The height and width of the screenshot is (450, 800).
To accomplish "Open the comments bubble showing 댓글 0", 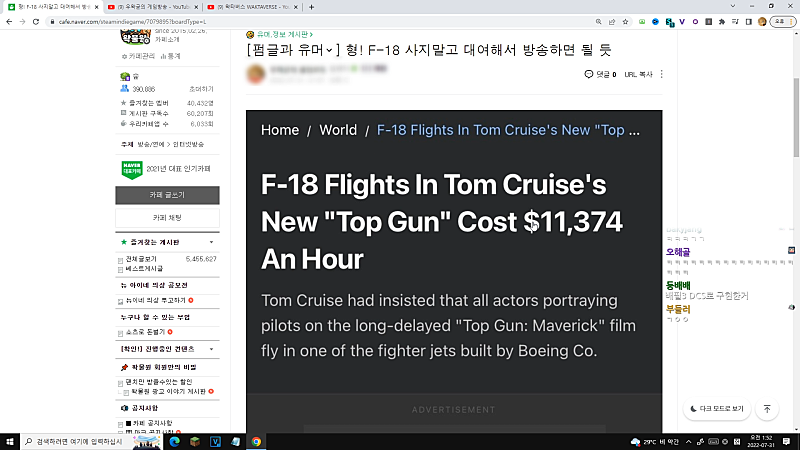I will (x=600, y=74).
